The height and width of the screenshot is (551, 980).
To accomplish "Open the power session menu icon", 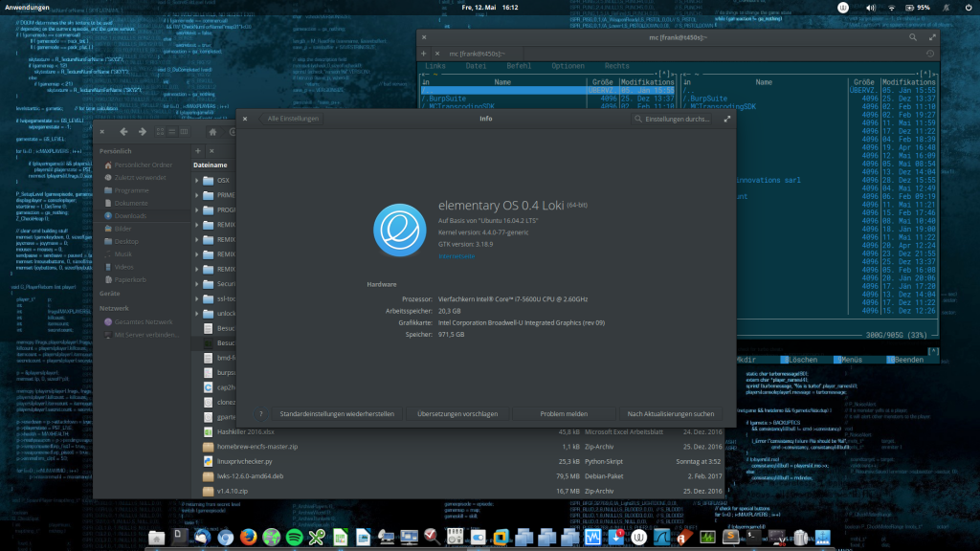I will (969, 8).
